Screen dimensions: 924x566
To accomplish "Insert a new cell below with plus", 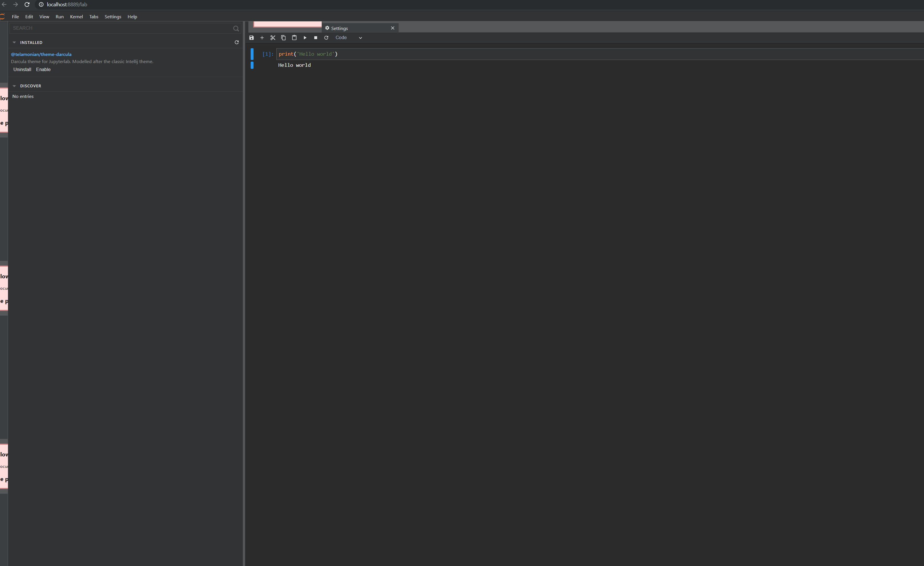I will click(262, 37).
